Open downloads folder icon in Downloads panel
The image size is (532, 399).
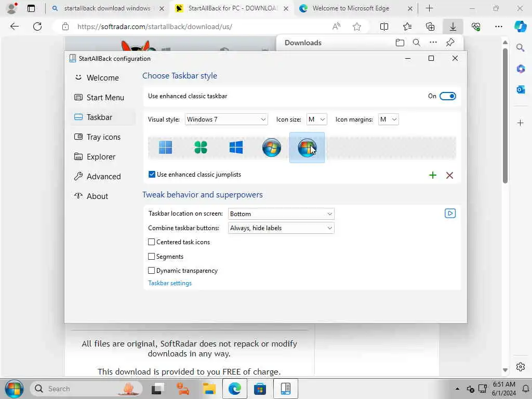[x=400, y=43]
